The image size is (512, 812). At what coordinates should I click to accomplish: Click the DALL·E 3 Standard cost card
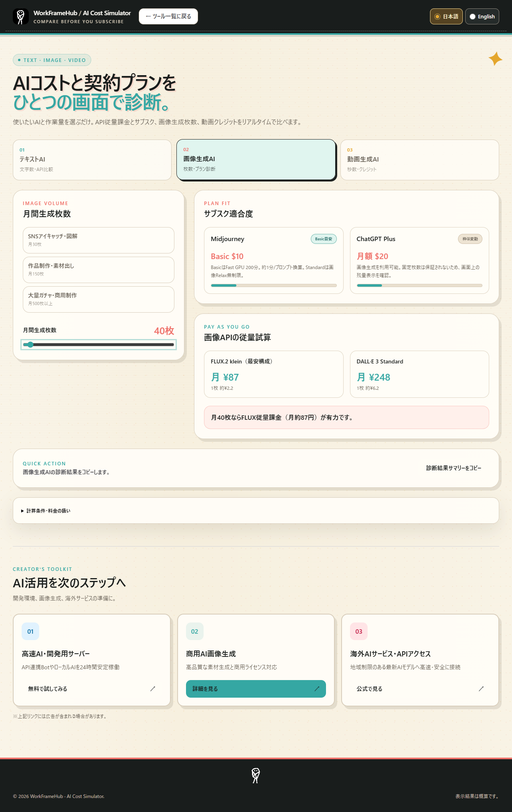pyautogui.click(x=420, y=374)
